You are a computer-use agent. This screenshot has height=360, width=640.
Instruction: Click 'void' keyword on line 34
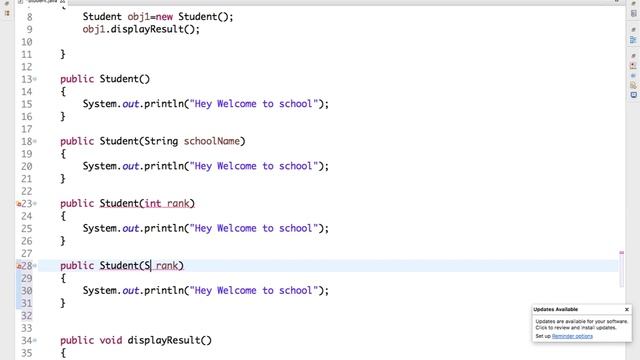pyautogui.click(x=111, y=340)
